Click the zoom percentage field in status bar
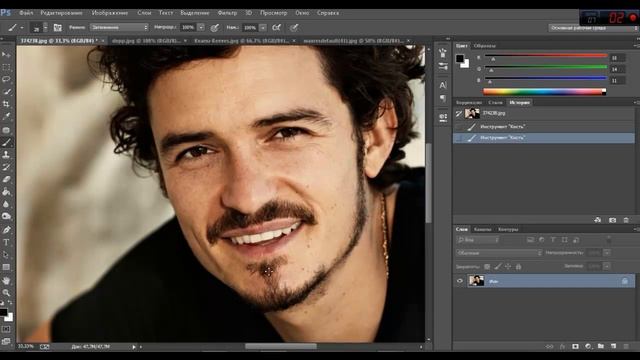This screenshot has width=640, height=360. coord(26,347)
